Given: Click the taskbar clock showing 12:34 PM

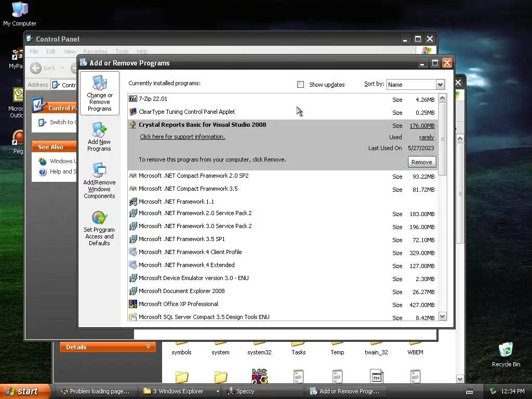Looking at the screenshot, I should 513,391.
